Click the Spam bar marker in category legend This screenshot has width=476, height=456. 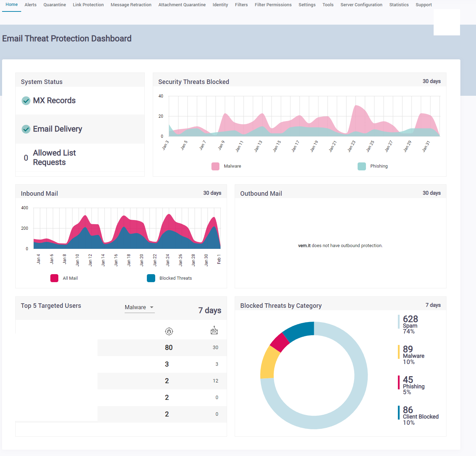[x=399, y=322]
